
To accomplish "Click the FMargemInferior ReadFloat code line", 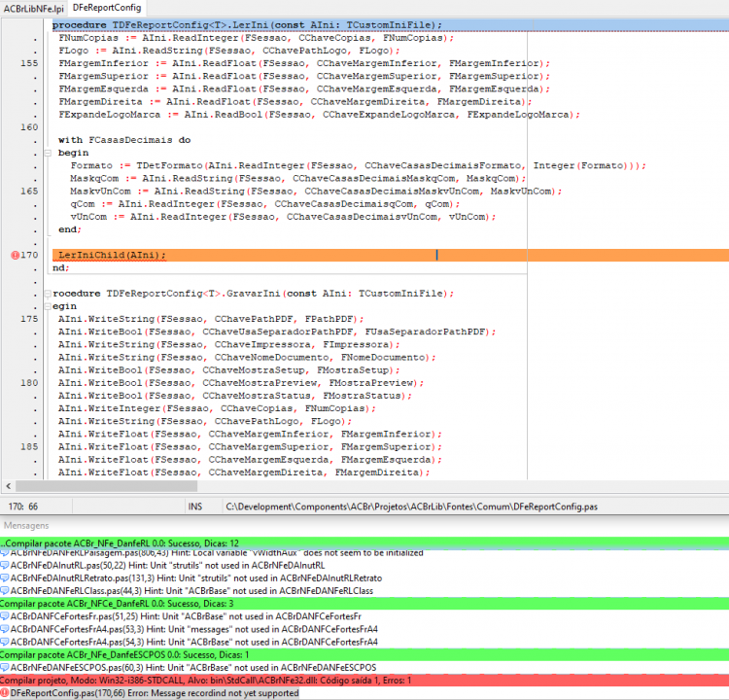I will tap(304, 63).
